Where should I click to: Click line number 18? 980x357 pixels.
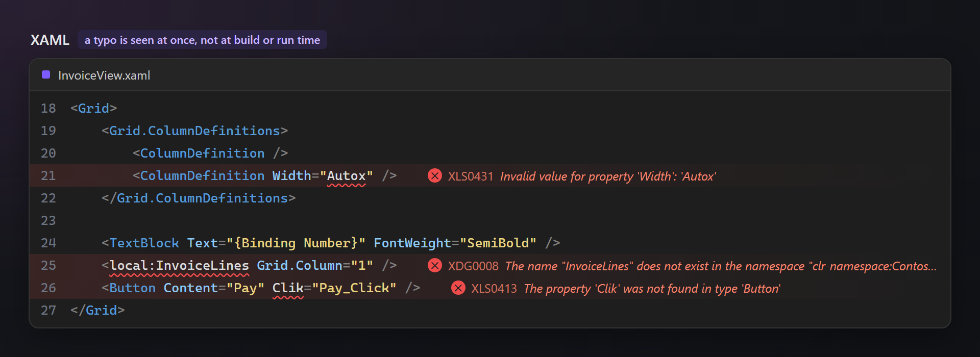tap(48, 108)
